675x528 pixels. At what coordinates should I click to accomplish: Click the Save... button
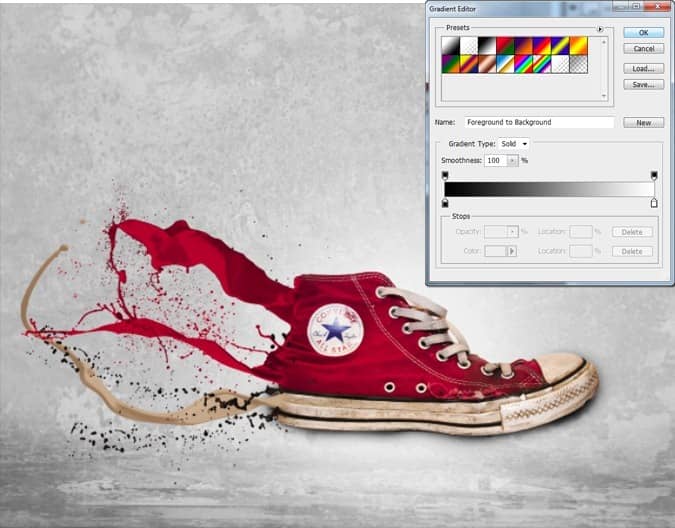[644, 85]
